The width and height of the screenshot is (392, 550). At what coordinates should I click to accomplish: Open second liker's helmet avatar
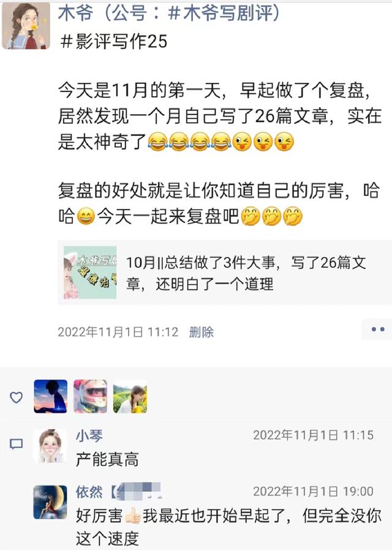91,396
